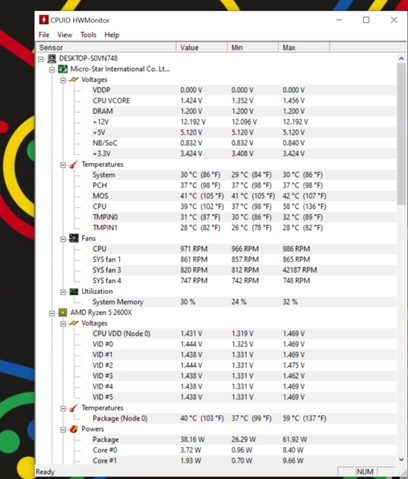Click the scrollbar up arrow
Image resolution: width=408 pixels, height=479 pixels.
401,58
